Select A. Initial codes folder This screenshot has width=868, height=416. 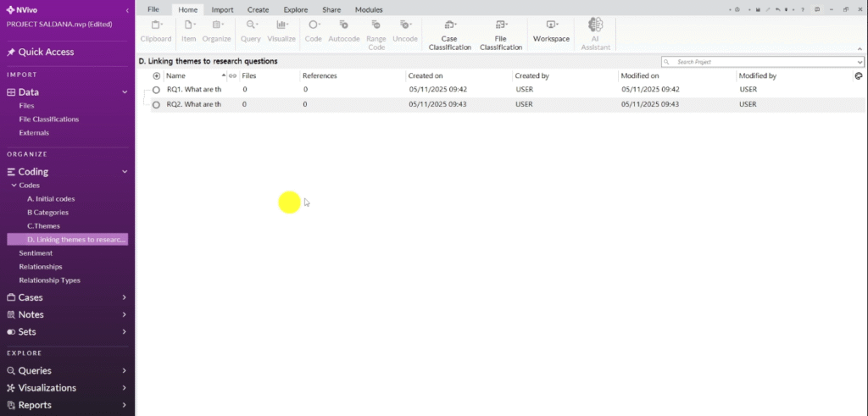(51, 199)
